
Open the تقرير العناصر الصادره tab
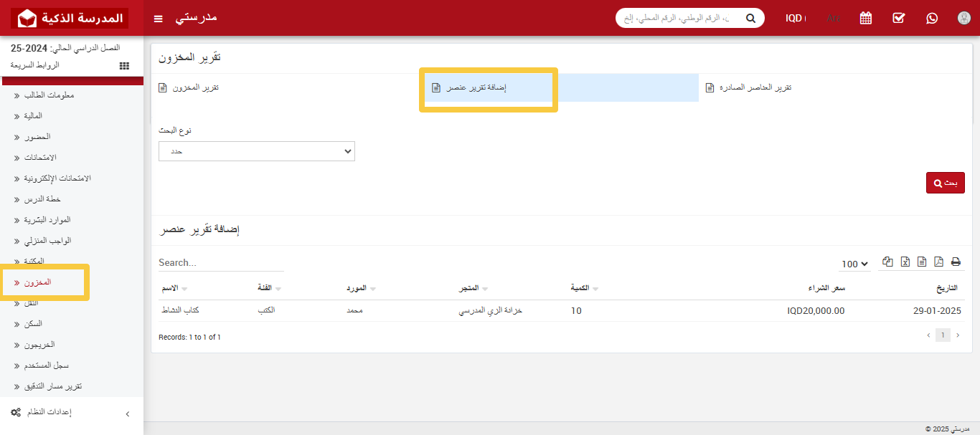(x=749, y=87)
